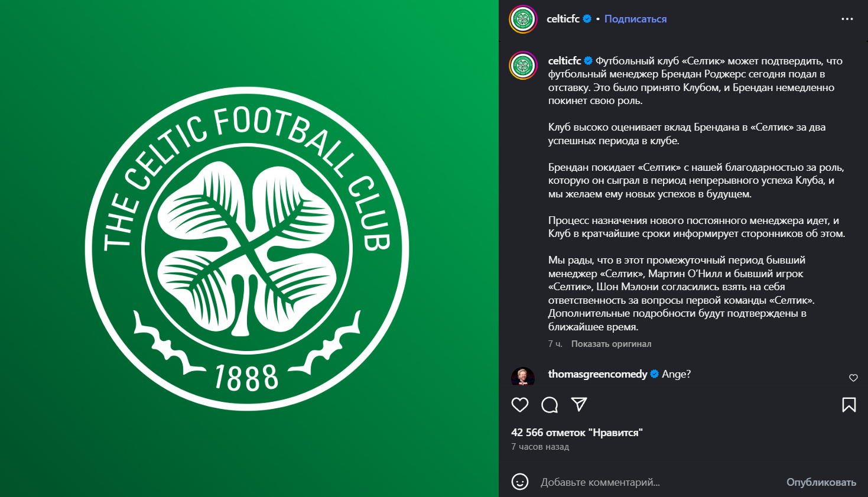Click Показать оригинал to show original text
This screenshot has height=497, width=868.
tap(611, 343)
